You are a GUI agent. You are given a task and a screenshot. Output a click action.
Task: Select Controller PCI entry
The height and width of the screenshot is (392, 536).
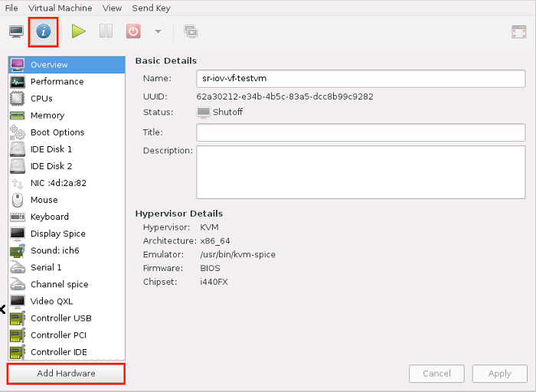click(67, 335)
